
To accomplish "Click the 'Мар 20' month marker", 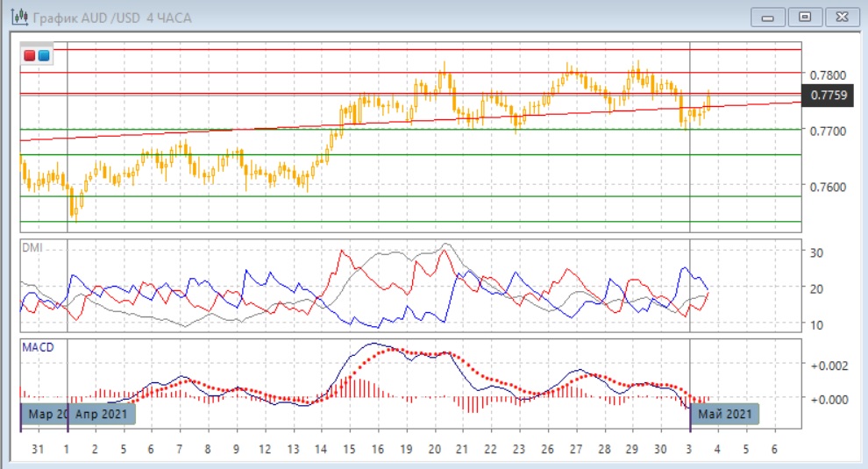I will coord(46,414).
